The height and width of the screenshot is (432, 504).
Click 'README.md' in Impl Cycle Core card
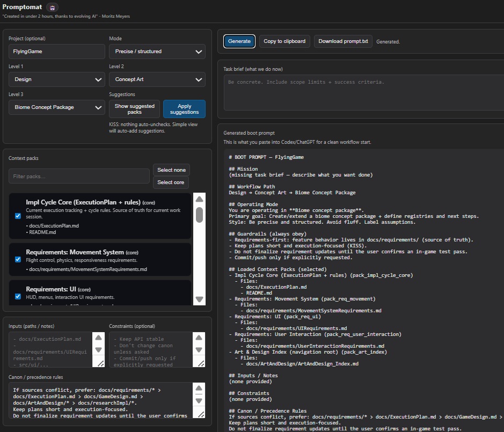pos(42,232)
